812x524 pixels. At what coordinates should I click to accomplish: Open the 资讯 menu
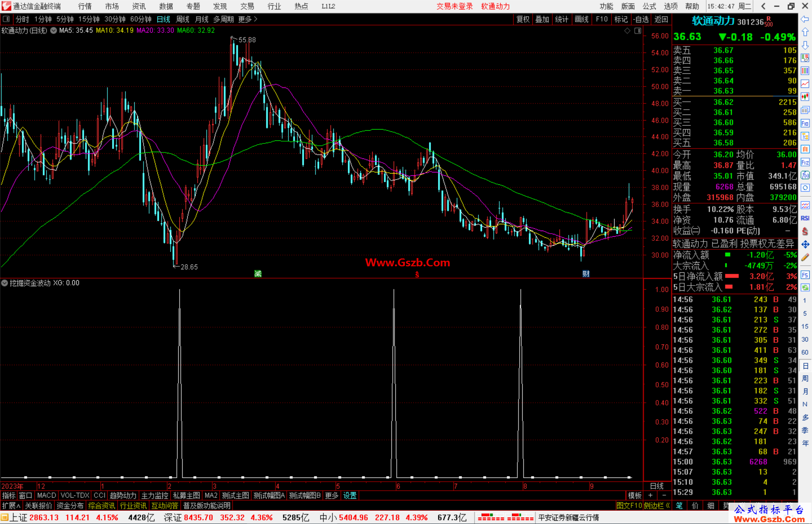[x=139, y=6]
